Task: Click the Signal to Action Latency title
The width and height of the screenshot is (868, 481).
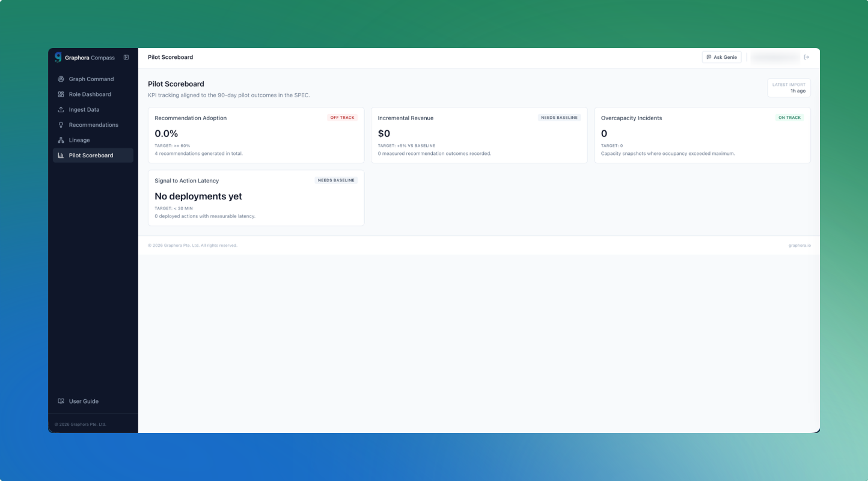Action: 187,181
